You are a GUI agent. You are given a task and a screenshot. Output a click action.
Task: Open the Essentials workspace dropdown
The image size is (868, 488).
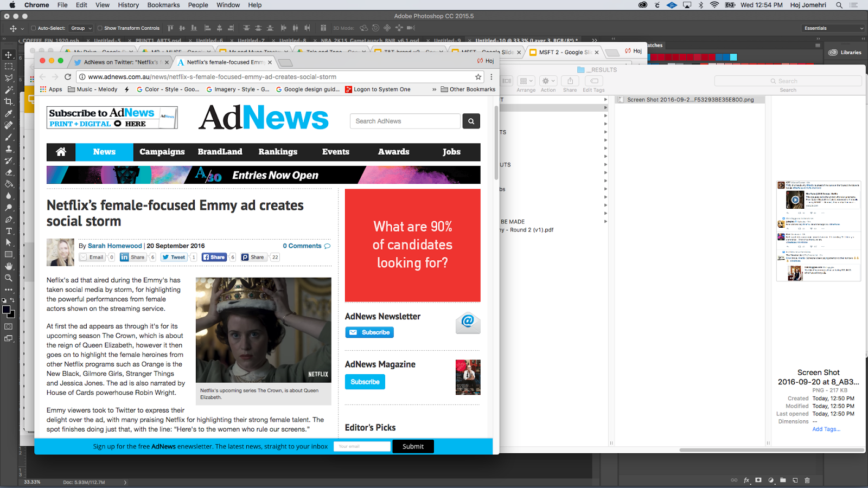pyautogui.click(x=833, y=28)
